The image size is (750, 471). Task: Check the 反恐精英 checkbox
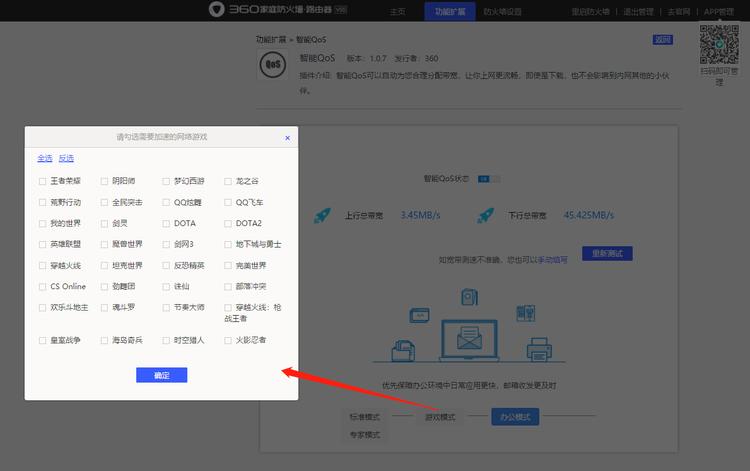[x=166, y=265]
